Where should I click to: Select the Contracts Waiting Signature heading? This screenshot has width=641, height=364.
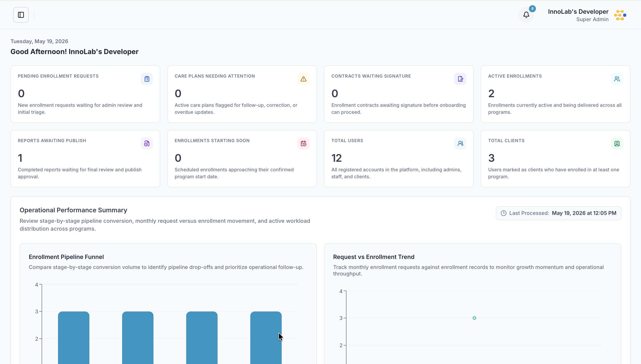pyautogui.click(x=371, y=76)
